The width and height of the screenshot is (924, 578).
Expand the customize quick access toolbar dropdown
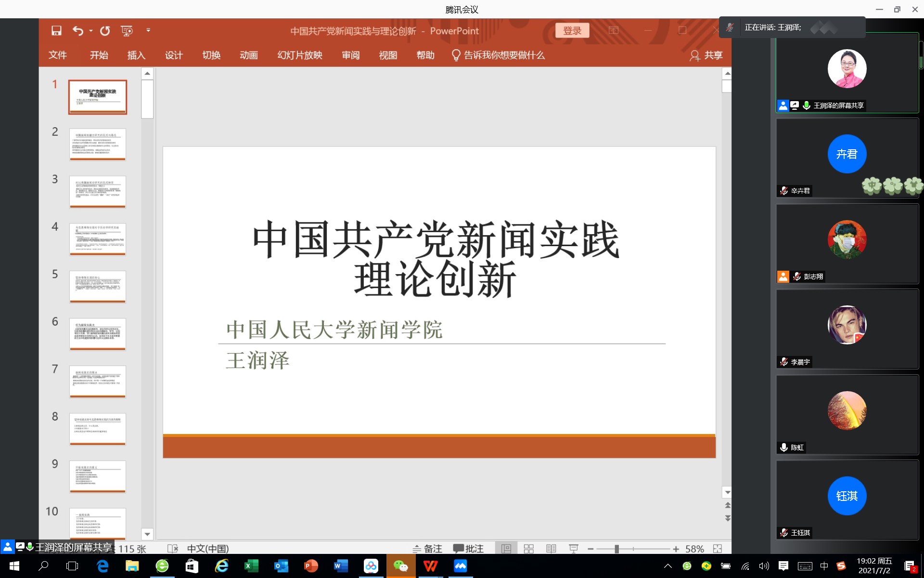pyautogui.click(x=148, y=30)
